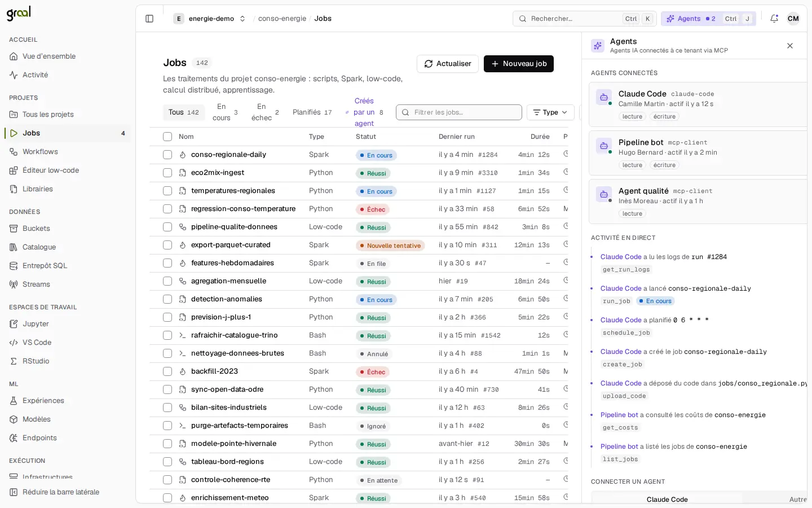Click the Claude Code agent robot icon
Screen dimensions: 812x508
[604, 97]
